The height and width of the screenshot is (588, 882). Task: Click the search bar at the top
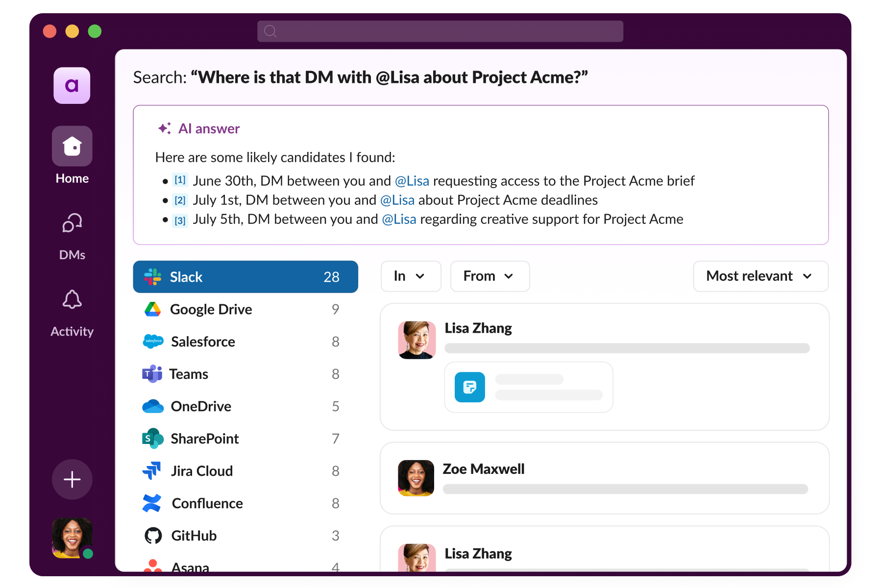440,31
